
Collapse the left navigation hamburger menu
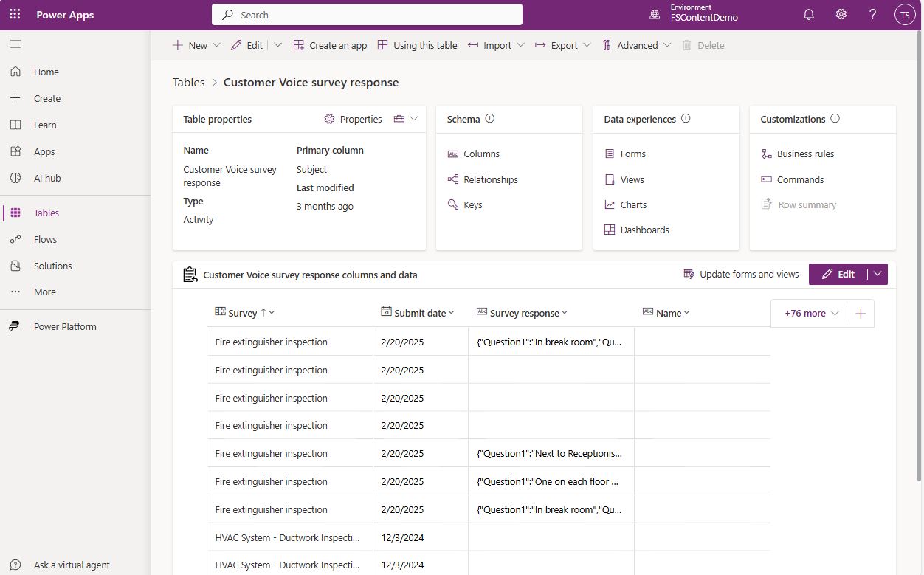(15, 44)
